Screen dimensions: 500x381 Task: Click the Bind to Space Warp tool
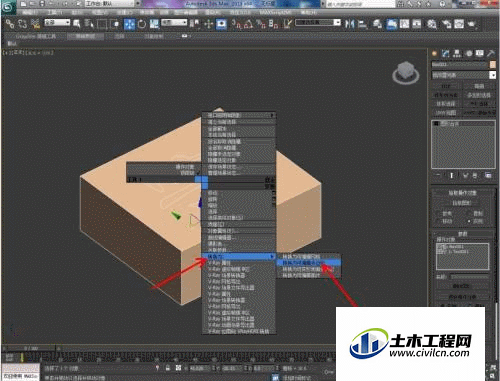tap(35, 24)
